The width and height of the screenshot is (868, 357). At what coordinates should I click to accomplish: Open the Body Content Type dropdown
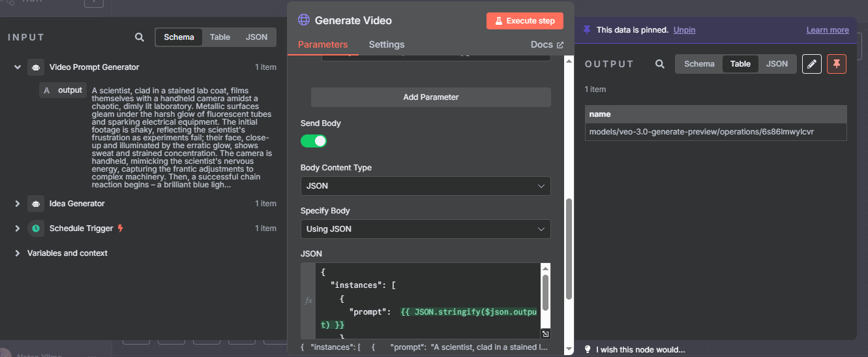click(426, 186)
